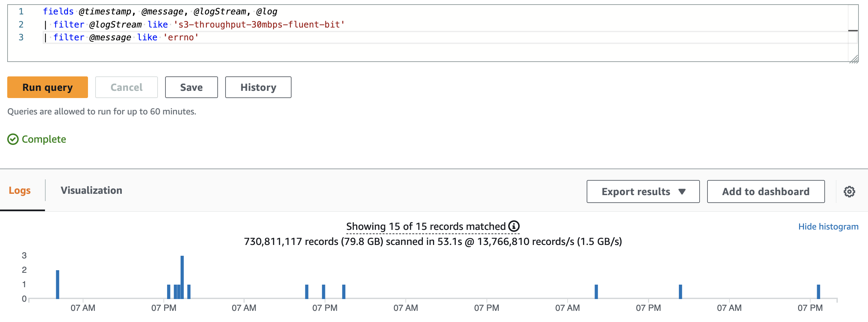Image resolution: width=868 pixels, height=322 pixels.
Task: Click the records matched info icon
Action: click(514, 226)
